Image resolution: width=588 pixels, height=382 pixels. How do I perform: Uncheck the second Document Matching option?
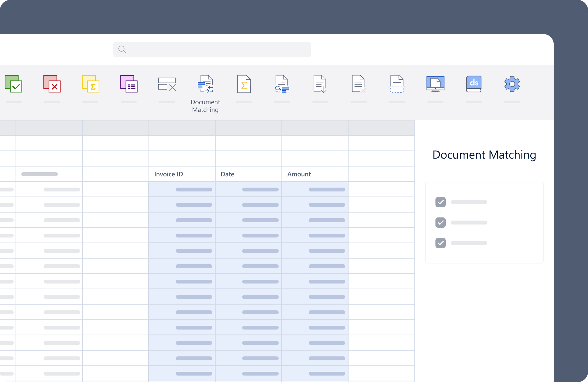click(x=441, y=223)
